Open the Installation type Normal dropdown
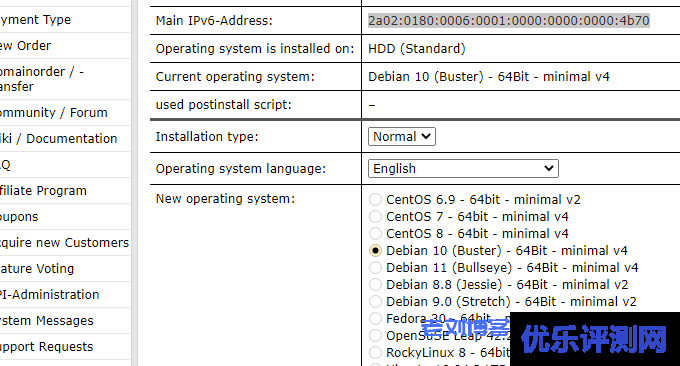 402,137
